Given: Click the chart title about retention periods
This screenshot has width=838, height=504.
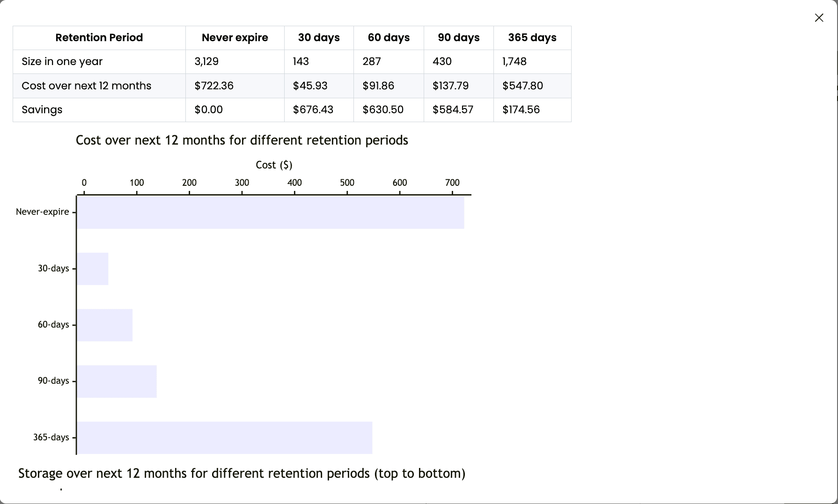Looking at the screenshot, I should pos(242,140).
